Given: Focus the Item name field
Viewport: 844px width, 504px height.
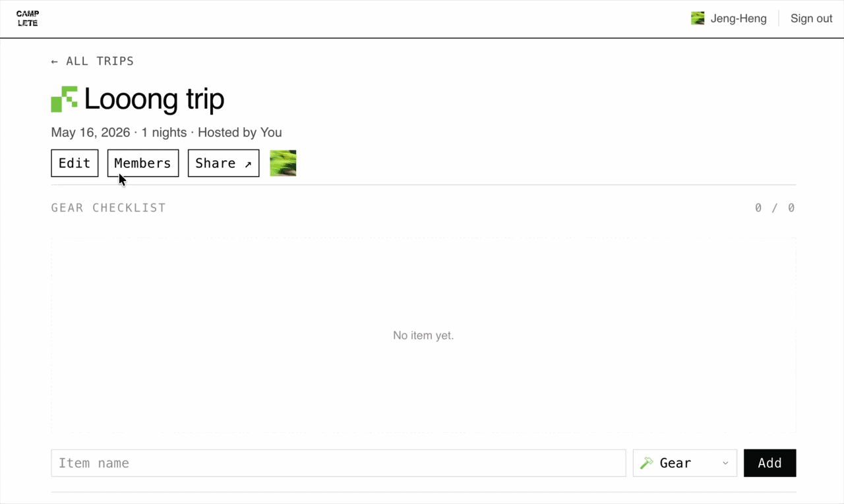Looking at the screenshot, I should coord(338,463).
